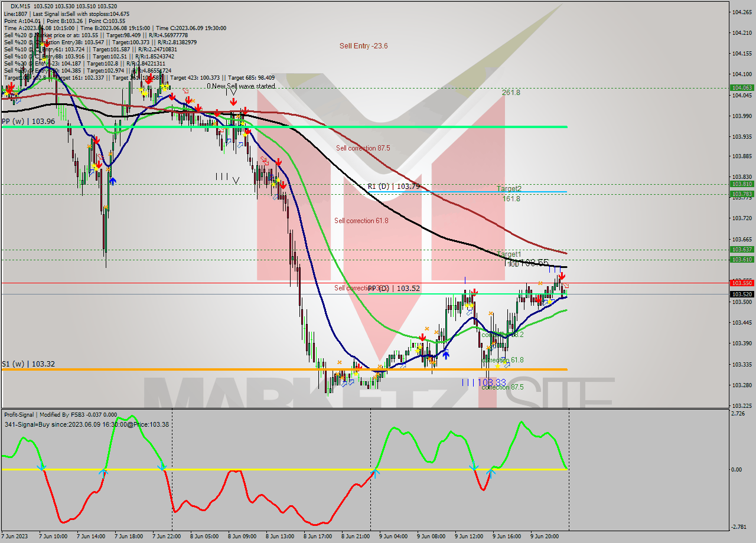Click the 'Sell correction 61.8' label

pyautogui.click(x=361, y=221)
